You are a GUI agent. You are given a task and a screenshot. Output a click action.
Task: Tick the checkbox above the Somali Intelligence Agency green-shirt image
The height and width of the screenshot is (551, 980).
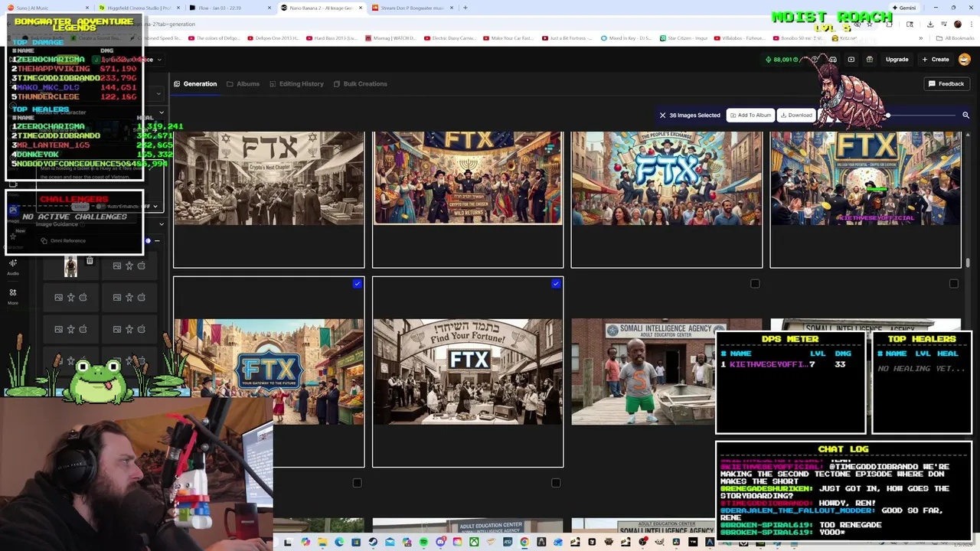755,284
